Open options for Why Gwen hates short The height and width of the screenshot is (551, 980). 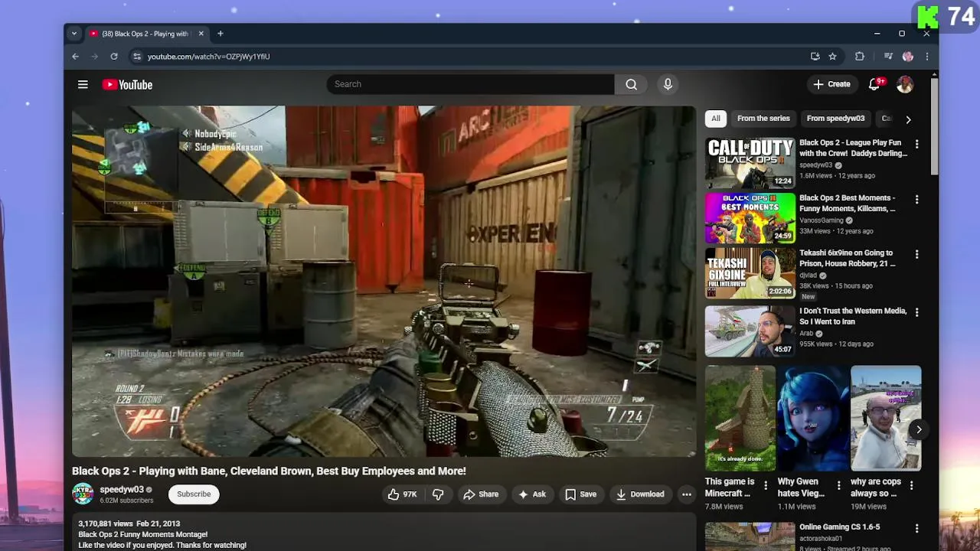pos(838,485)
